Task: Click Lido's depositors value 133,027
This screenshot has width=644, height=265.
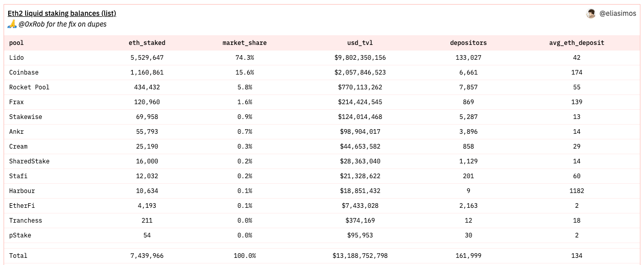Action: click(468, 58)
